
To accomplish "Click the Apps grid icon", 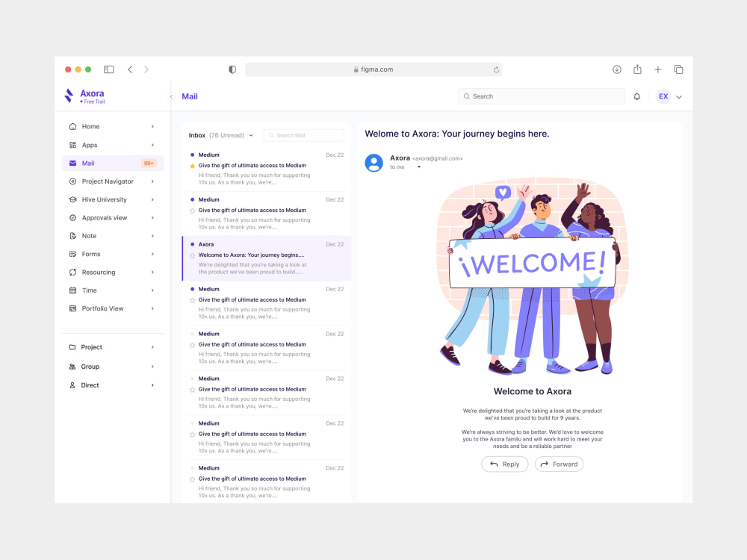I will point(72,146).
